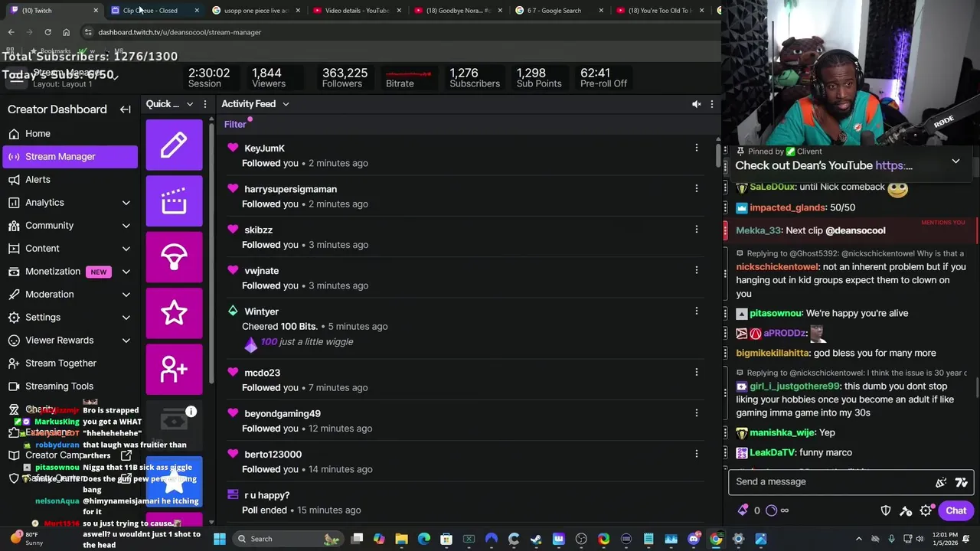Expand the Settings section chevron
Screen dimensions: 980x551
click(x=126, y=318)
